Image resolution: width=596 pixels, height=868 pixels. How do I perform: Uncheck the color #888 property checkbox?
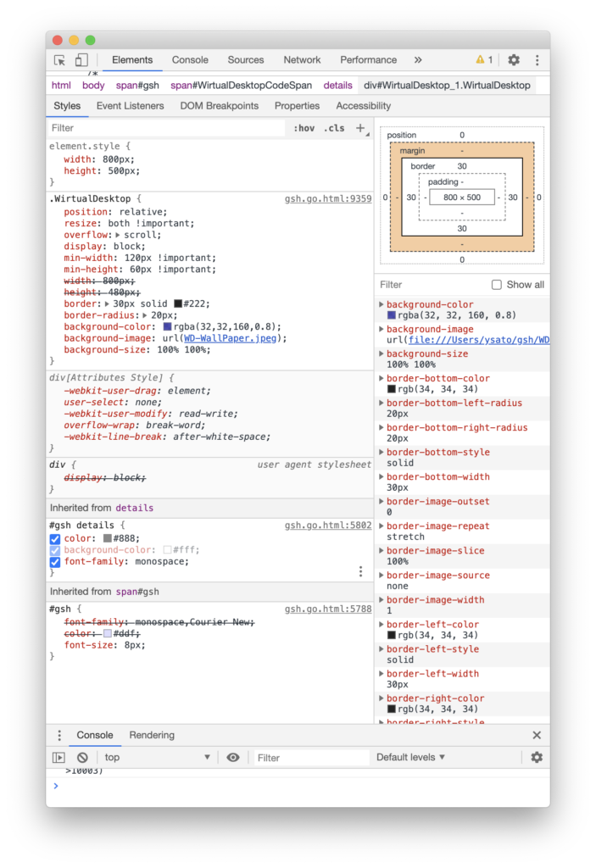pos(55,538)
